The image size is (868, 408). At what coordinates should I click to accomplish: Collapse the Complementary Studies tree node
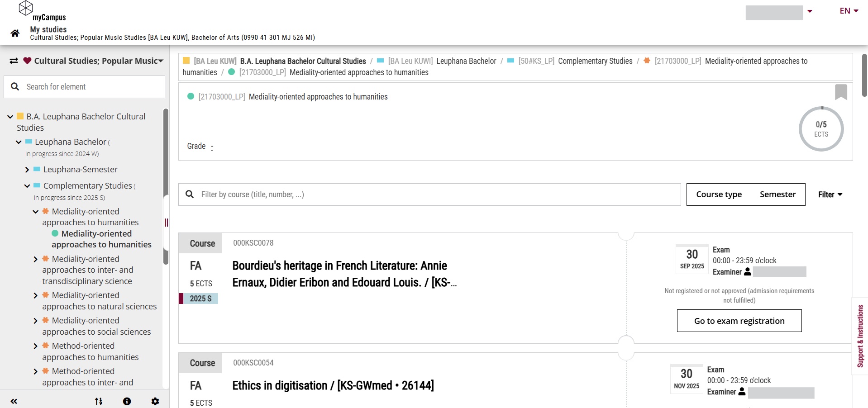click(x=27, y=186)
